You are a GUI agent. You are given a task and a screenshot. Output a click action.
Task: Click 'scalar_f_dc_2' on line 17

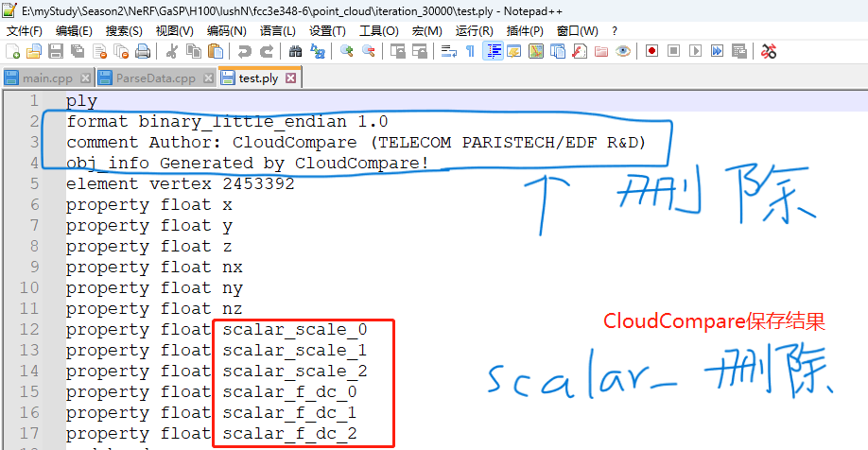[289, 434]
